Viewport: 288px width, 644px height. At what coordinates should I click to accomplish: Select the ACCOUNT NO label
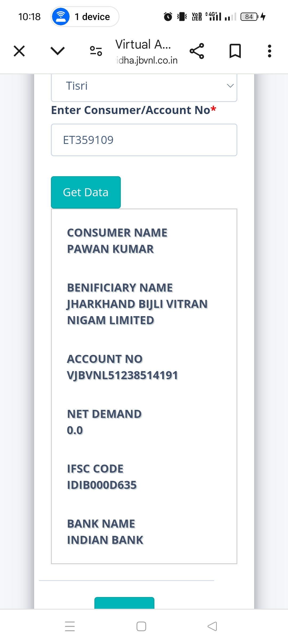click(x=105, y=359)
